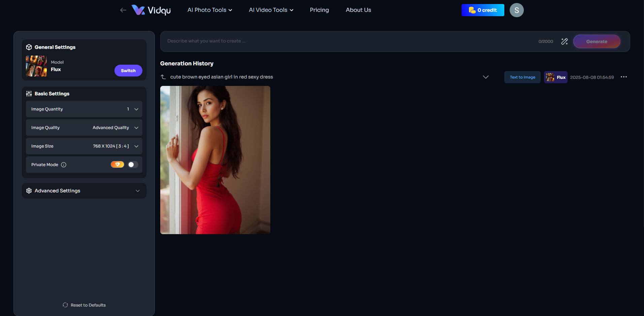Click the premium diamond badge icon
Image resolution: width=644 pixels, height=316 pixels.
pos(117,164)
